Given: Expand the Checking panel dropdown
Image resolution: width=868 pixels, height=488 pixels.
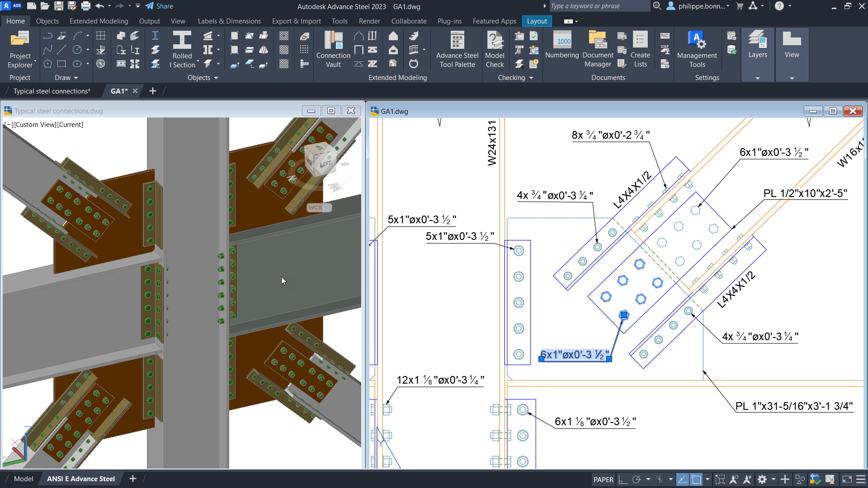Looking at the screenshot, I should click(515, 78).
